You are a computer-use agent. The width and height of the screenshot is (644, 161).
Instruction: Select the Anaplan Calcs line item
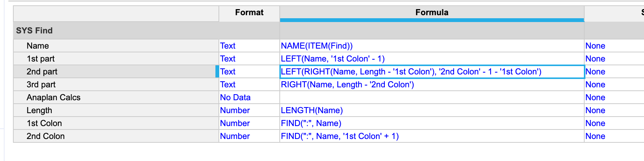pyautogui.click(x=116, y=97)
